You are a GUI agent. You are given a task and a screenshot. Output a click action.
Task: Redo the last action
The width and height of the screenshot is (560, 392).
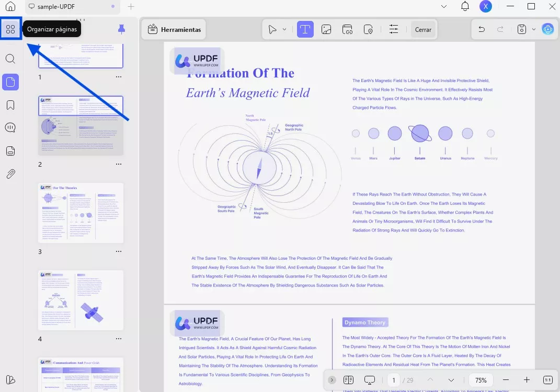point(500,29)
